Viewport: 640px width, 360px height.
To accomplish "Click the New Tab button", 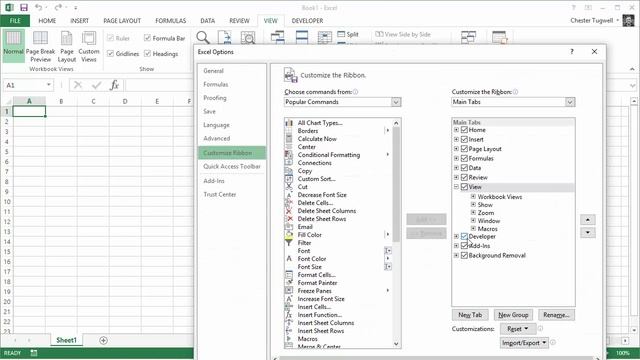I will pyautogui.click(x=470, y=315).
